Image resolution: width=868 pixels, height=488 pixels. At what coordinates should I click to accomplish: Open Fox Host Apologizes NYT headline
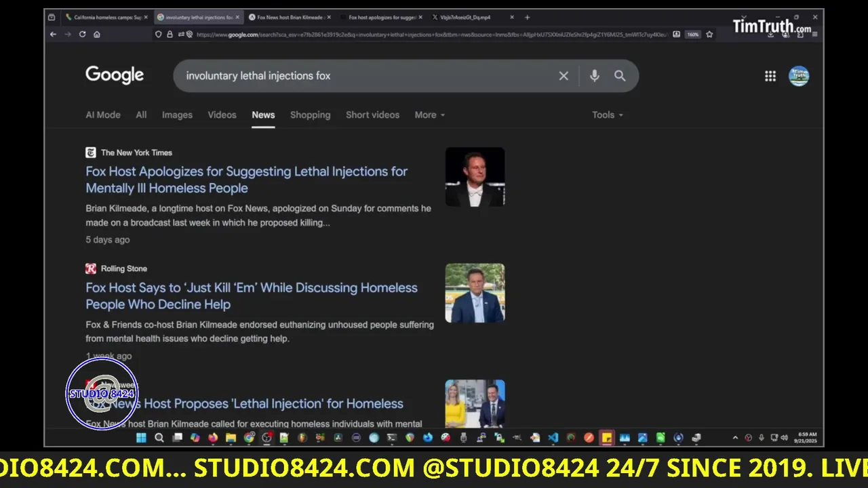(247, 180)
